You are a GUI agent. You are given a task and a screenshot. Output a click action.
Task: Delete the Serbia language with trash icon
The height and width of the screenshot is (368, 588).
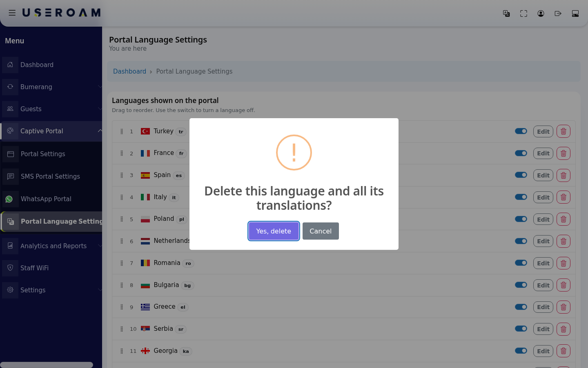coord(563,329)
